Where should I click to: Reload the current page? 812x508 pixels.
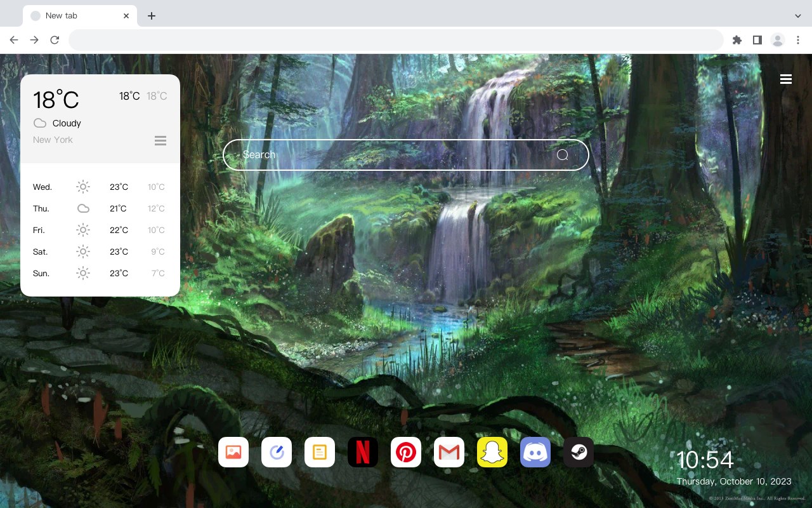[55, 40]
